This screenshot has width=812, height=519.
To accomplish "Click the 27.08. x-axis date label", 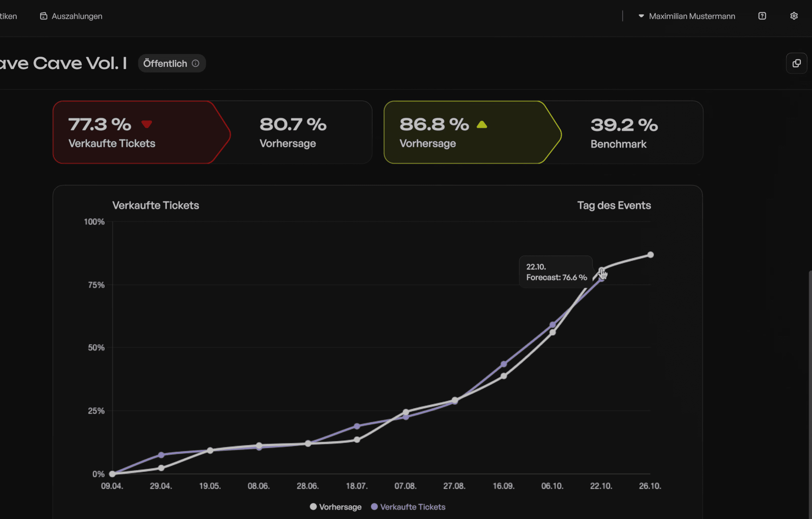I will pos(454,486).
